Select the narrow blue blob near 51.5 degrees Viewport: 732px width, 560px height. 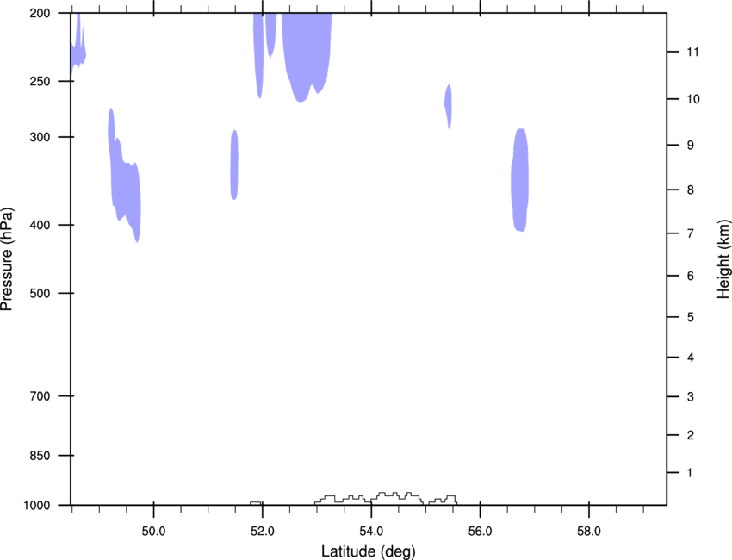pos(234,165)
